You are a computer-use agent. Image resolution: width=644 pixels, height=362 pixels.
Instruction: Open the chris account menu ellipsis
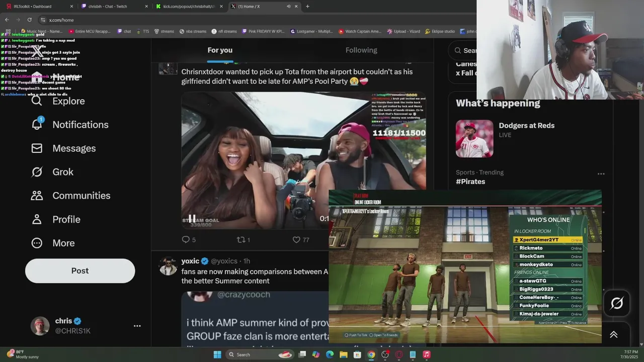137,326
